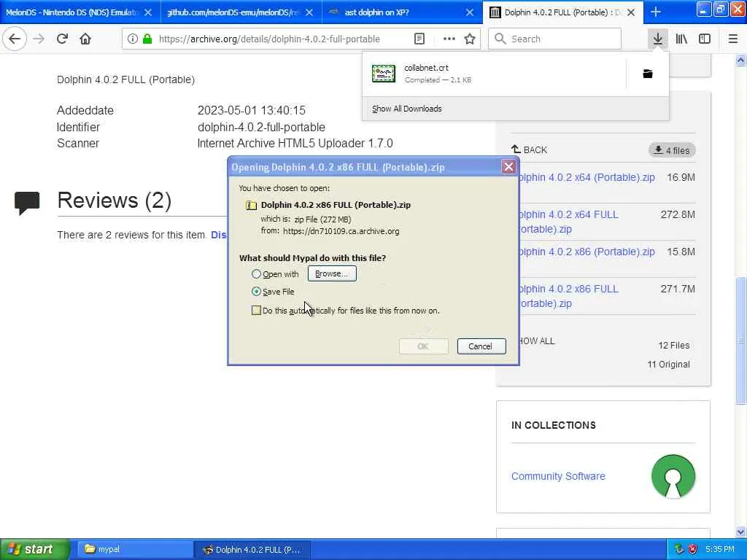The image size is (747, 560).
Task: Open the browser home page
Action: [85, 39]
